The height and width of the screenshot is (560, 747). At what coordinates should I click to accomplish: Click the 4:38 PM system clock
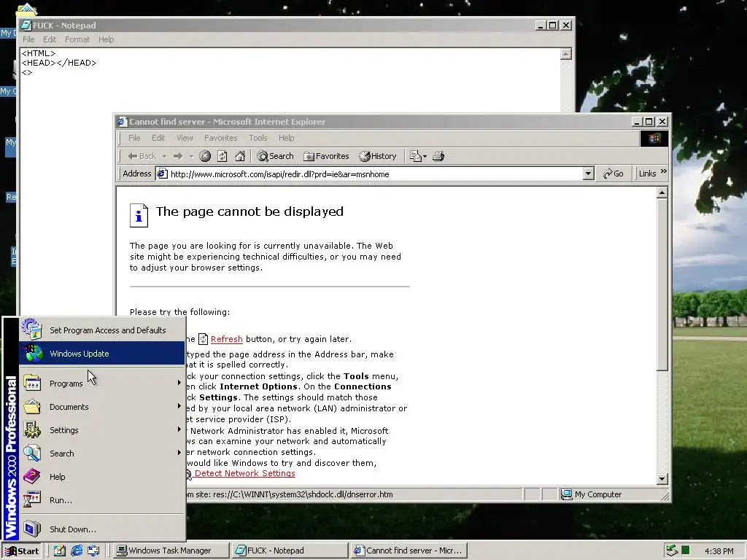[719, 551]
